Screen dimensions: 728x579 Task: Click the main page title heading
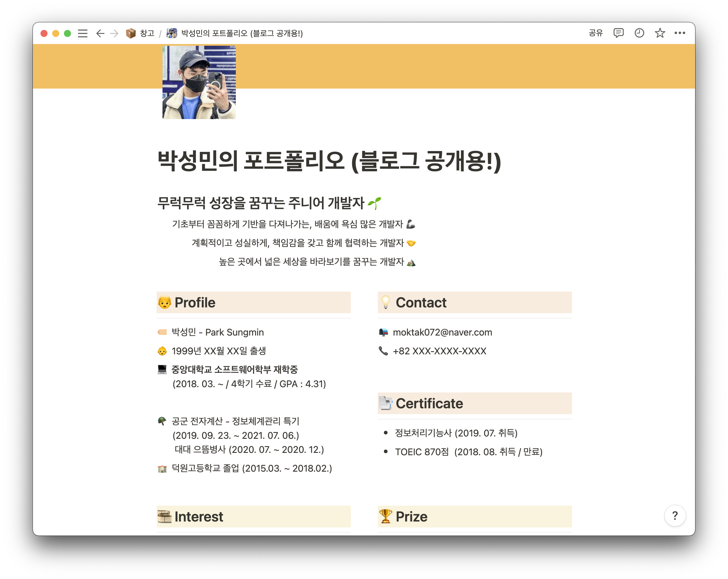tap(329, 161)
